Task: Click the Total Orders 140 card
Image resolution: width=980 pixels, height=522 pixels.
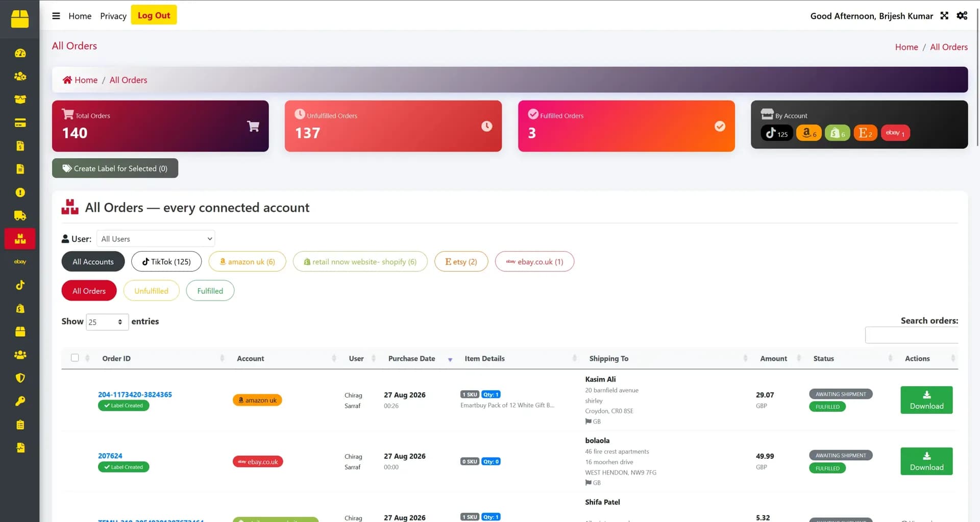Action: coord(160,126)
